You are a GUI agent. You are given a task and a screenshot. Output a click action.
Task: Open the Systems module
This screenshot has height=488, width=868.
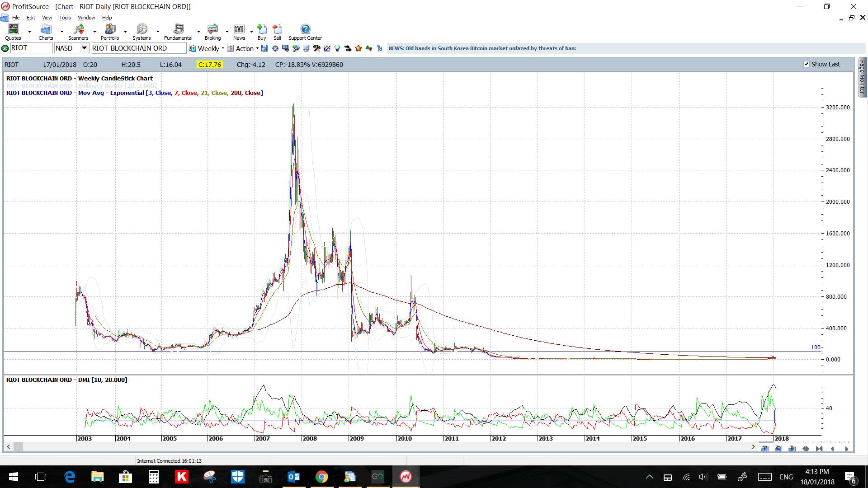142,32
